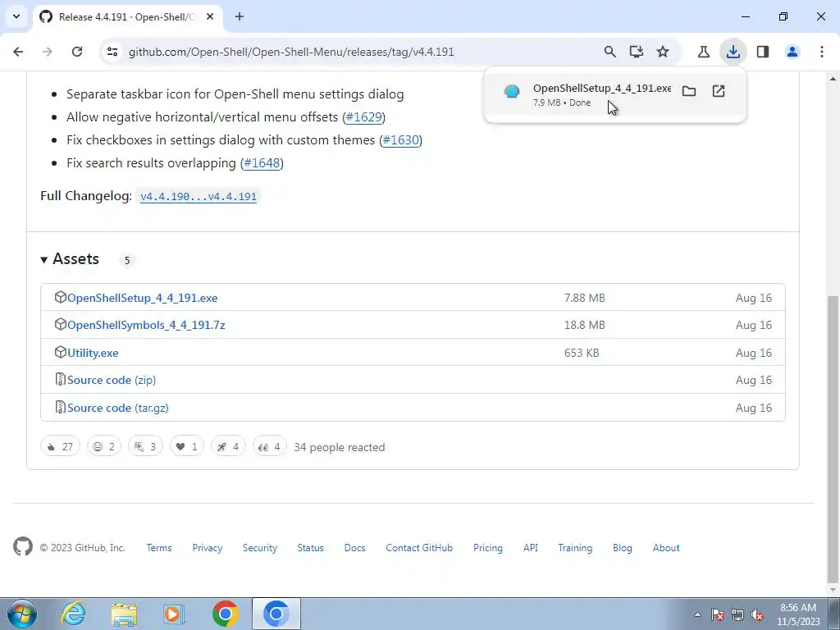
Task: Open the search magnifier in address bar
Action: (609, 52)
